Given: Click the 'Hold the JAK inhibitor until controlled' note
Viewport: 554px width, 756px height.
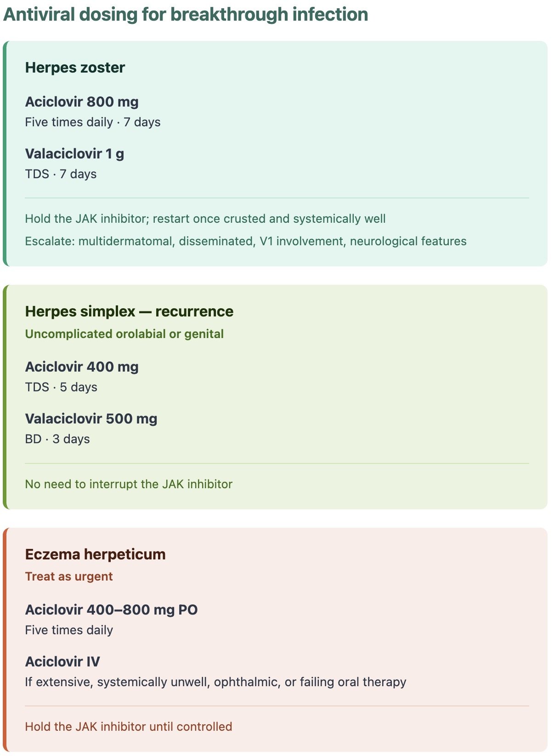Looking at the screenshot, I should point(129,727).
